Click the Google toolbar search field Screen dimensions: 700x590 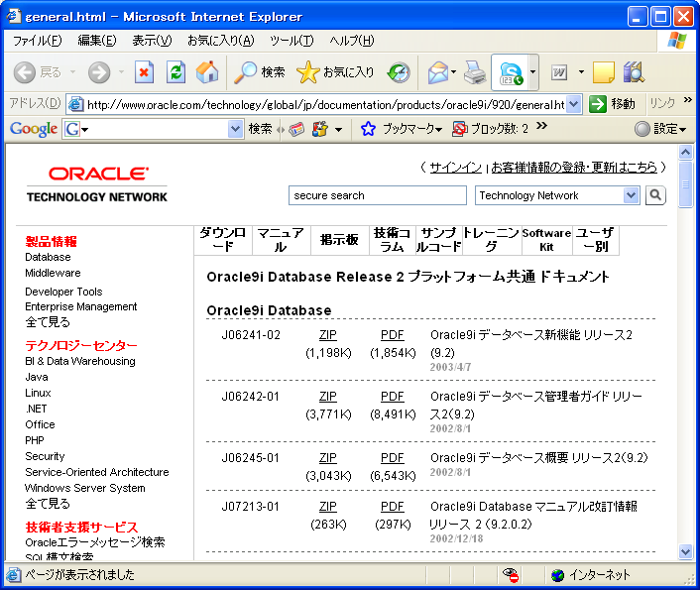click(x=154, y=129)
